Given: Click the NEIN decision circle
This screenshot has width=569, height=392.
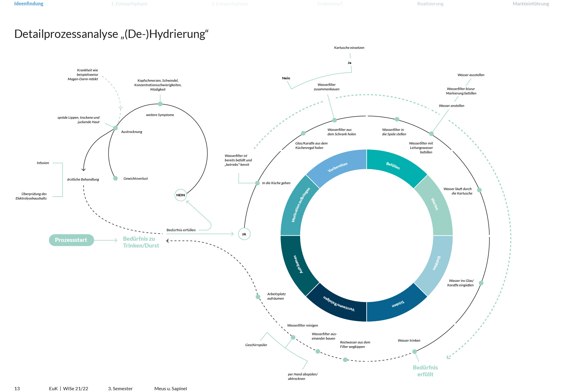Looking at the screenshot, I should [180, 195].
